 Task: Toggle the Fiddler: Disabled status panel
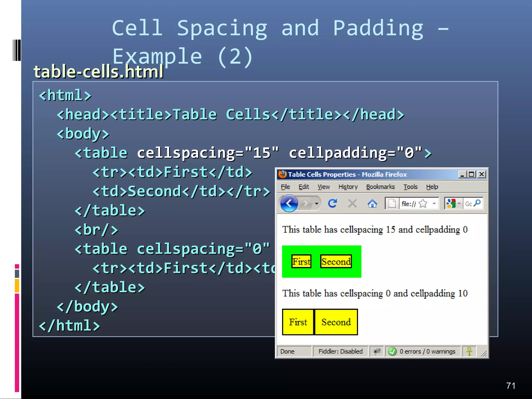[340, 351]
